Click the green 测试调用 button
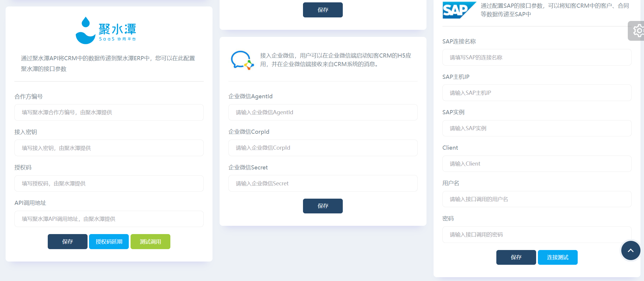The height and width of the screenshot is (281, 644). [x=150, y=241]
